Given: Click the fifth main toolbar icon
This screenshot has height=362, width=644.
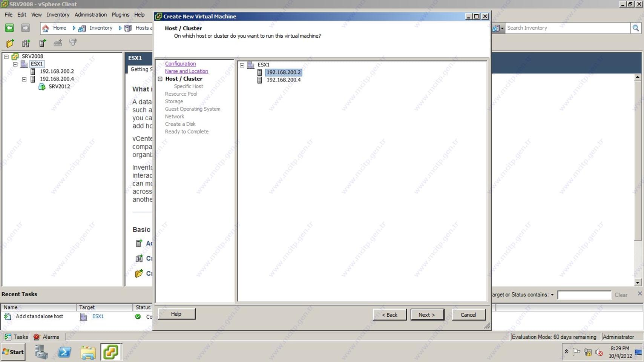Looking at the screenshot, I should (x=73, y=43).
